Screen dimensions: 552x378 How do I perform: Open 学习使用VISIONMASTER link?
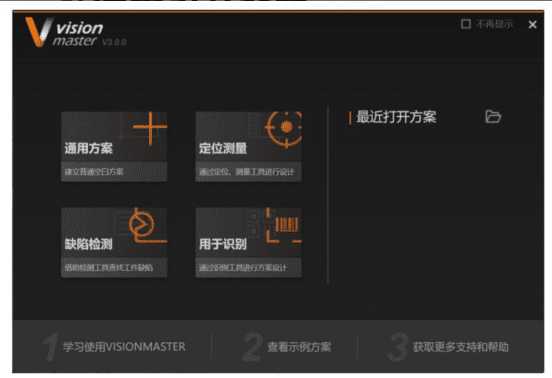124,347
